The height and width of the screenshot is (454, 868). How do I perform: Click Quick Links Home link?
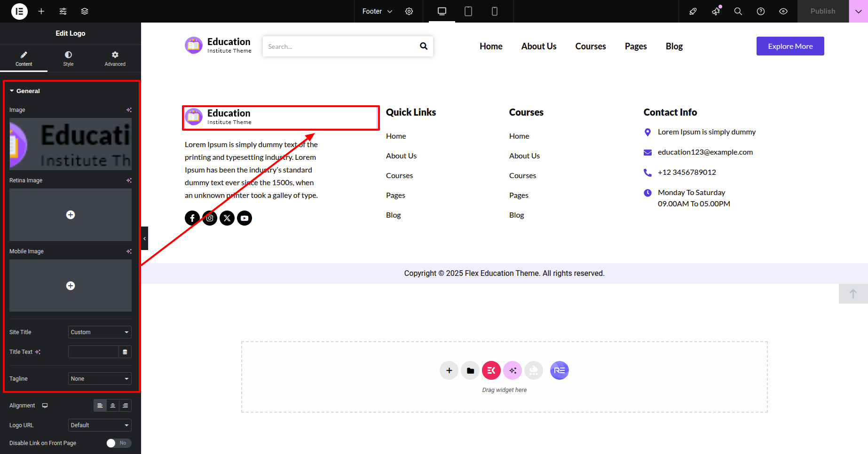pyautogui.click(x=396, y=136)
